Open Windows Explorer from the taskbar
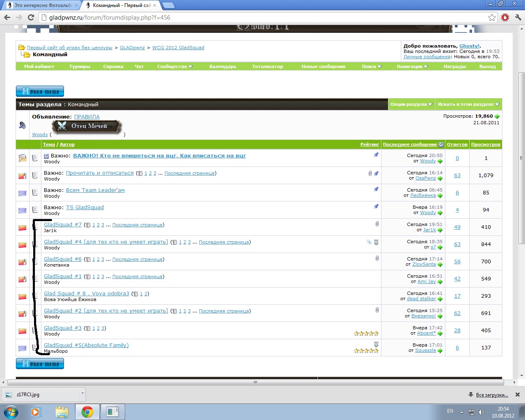Image resolution: width=525 pixels, height=420 pixels. (62, 412)
